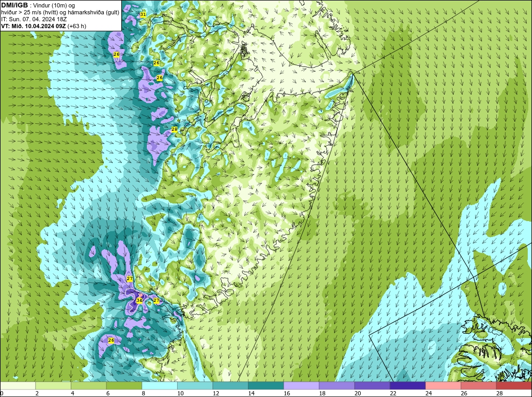Click the legend scale number 2
The width and height of the screenshot is (532, 397).
click(37, 393)
